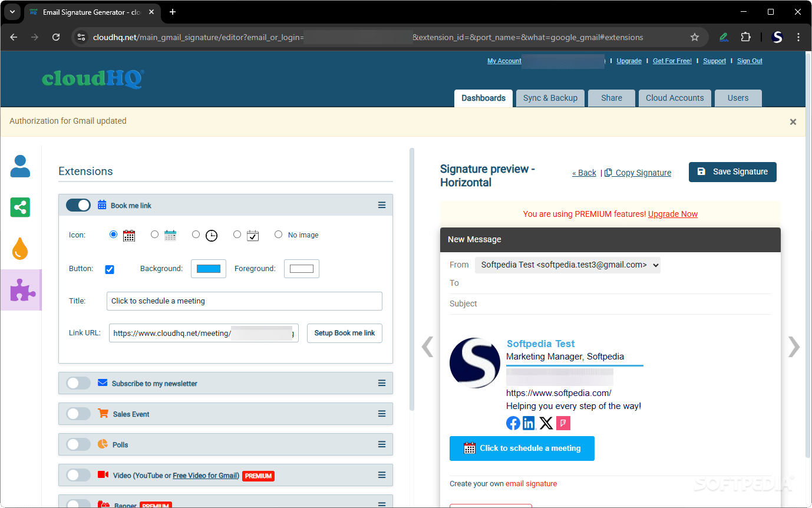Enable the Polls toggle

tap(78, 444)
